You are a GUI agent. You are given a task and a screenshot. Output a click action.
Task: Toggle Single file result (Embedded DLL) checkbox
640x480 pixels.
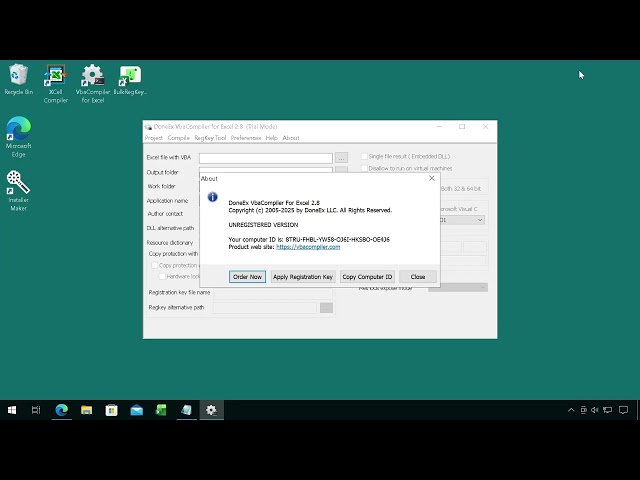click(x=364, y=156)
